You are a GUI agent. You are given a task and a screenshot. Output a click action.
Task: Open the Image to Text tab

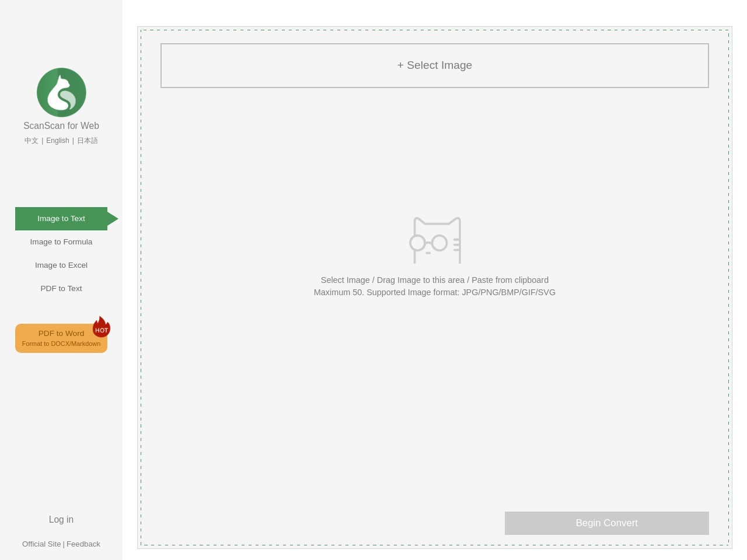click(x=61, y=219)
